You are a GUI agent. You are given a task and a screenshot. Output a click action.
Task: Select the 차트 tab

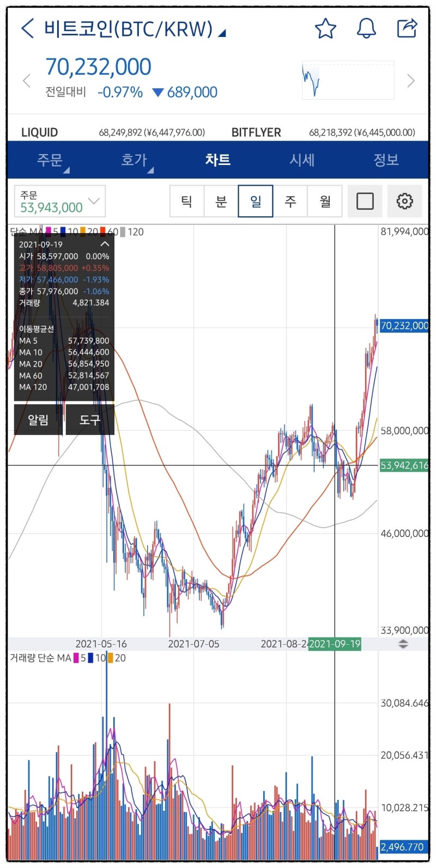click(x=218, y=160)
